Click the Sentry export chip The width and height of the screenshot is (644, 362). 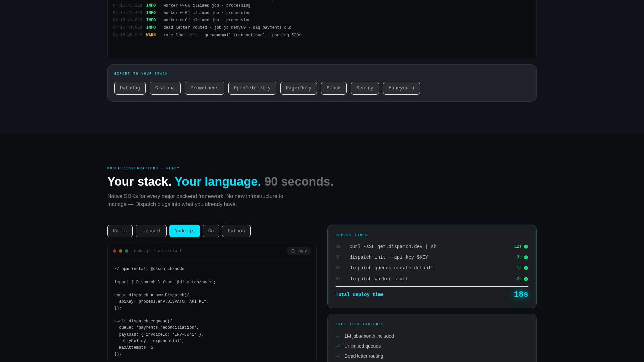(365, 88)
